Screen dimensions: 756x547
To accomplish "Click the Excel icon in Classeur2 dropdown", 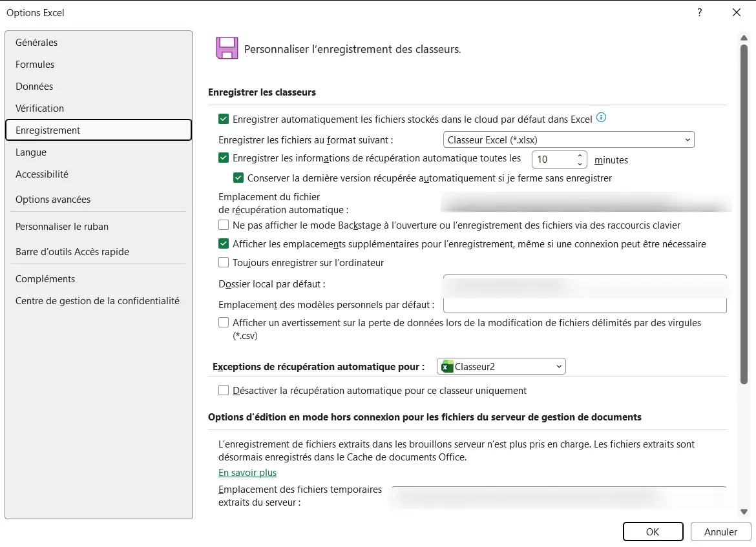I will [447, 367].
